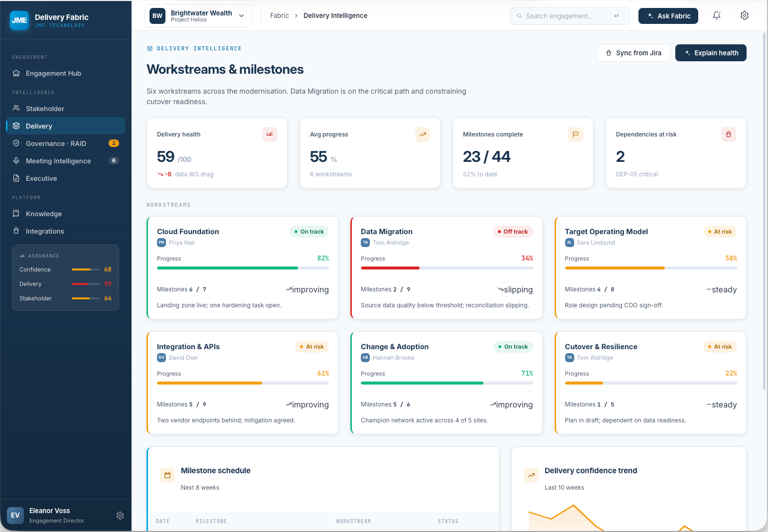Click On track badge on Change & Adoption

tap(513, 347)
